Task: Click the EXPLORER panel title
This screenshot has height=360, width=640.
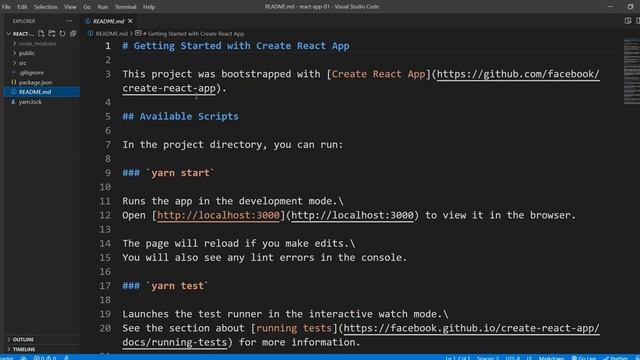Action: pyautogui.click(x=24, y=21)
